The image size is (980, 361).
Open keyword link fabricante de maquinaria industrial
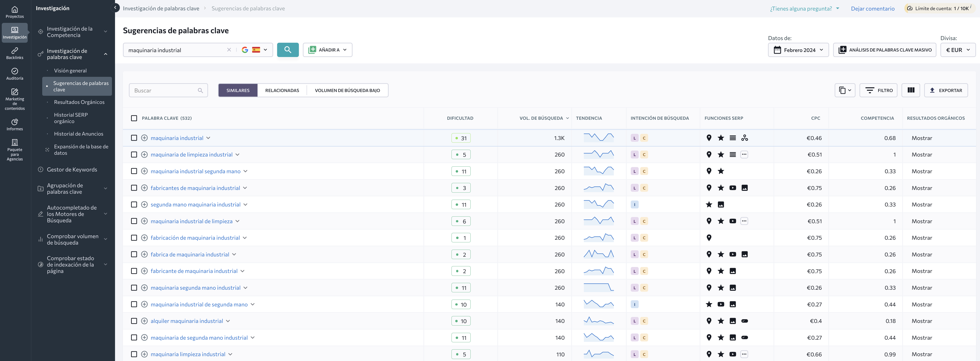point(194,271)
